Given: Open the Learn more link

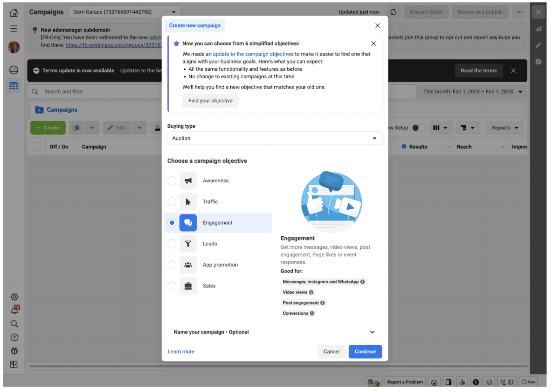Looking at the screenshot, I should click(x=181, y=352).
